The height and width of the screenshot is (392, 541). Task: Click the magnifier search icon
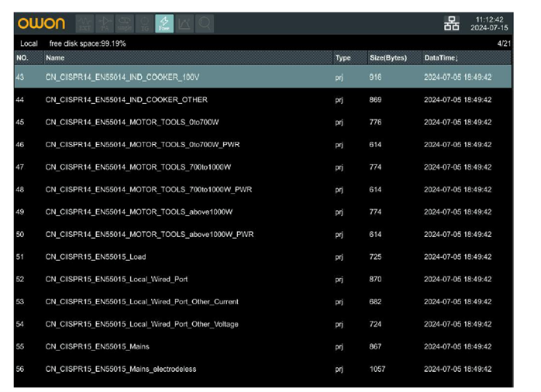pyautogui.click(x=205, y=24)
